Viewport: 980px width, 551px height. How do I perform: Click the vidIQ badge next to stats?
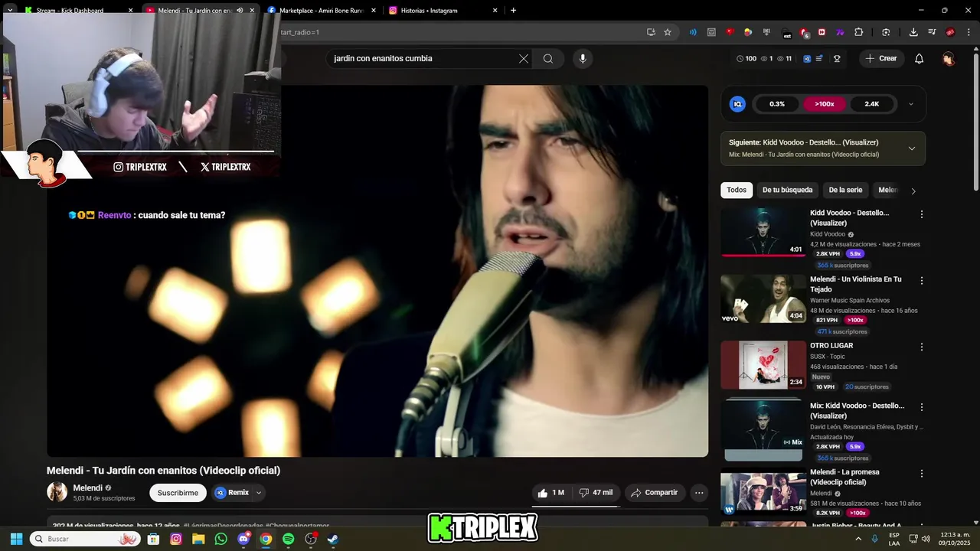[807, 59]
